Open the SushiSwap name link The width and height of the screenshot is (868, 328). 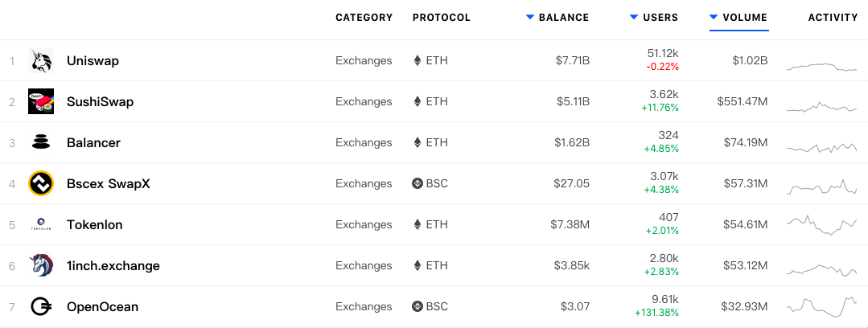point(101,102)
